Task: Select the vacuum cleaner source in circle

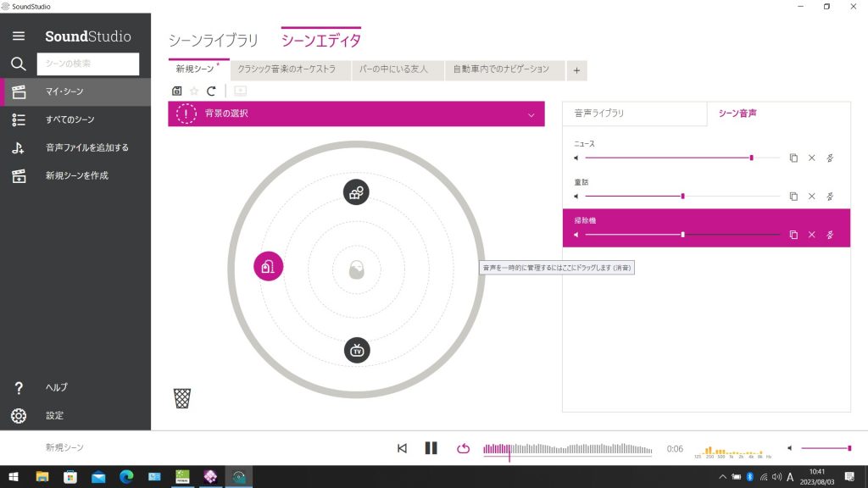Action: tap(268, 267)
